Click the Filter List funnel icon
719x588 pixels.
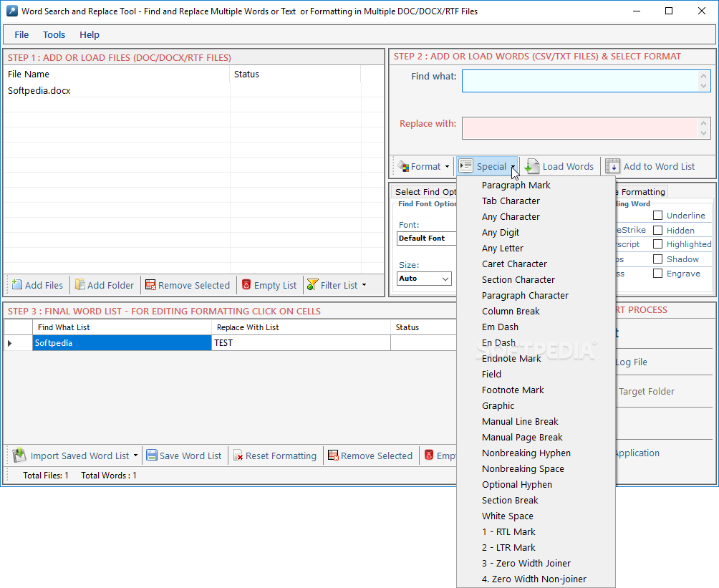(x=312, y=285)
